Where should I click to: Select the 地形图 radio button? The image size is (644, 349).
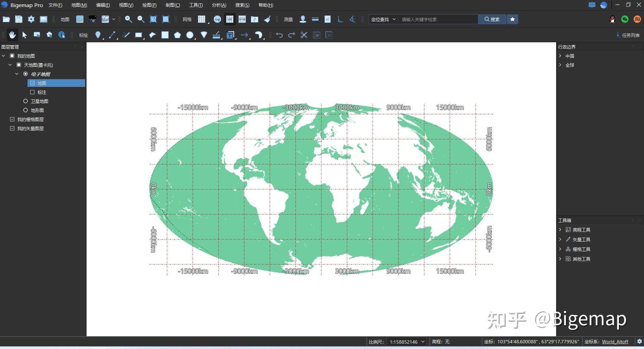coord(25,110)
